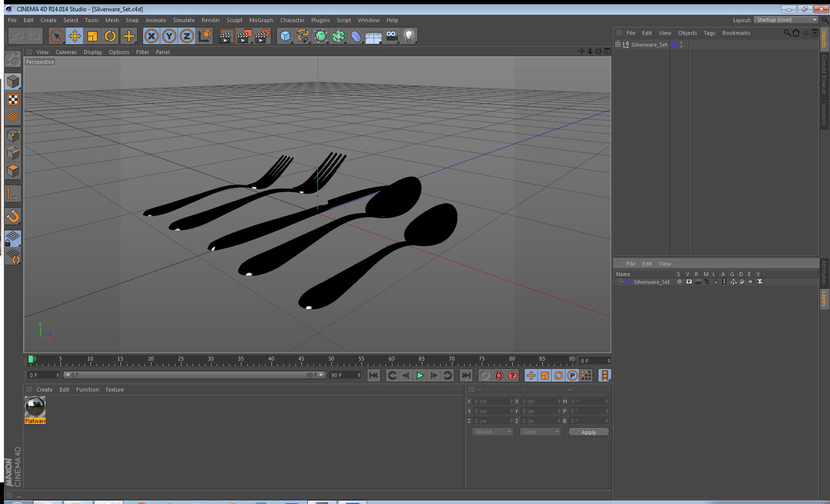Jump to the end of animation
Image resolution: width=830 pixels, height=504 pixels.
[466, 375]
